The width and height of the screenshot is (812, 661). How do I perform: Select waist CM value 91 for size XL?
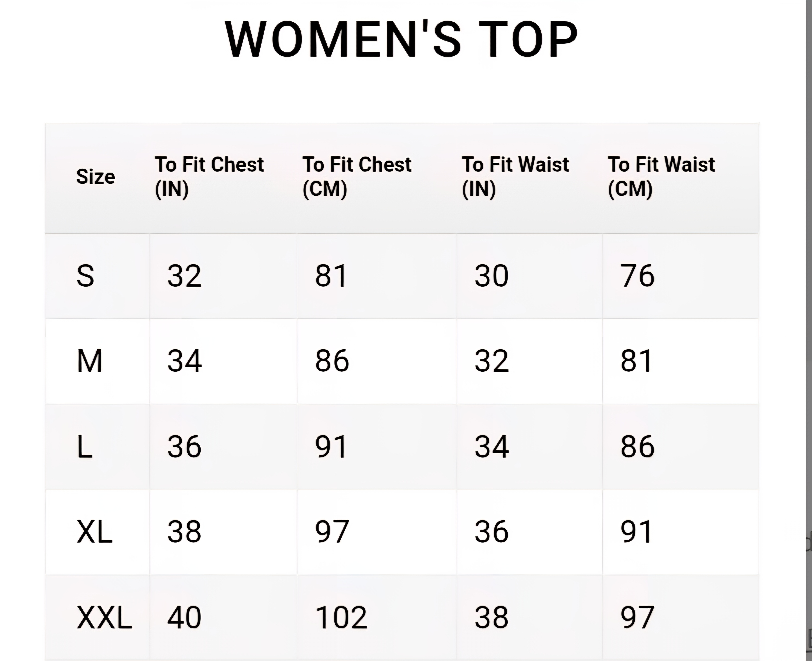pos(637,532)
